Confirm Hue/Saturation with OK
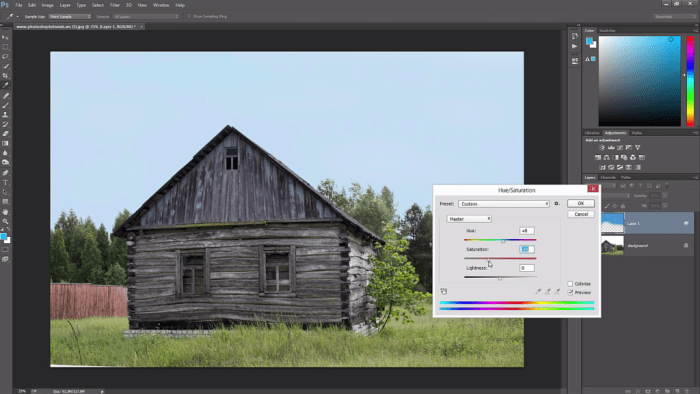This screenshot has width=700, height=394. (x=581, y=203)
